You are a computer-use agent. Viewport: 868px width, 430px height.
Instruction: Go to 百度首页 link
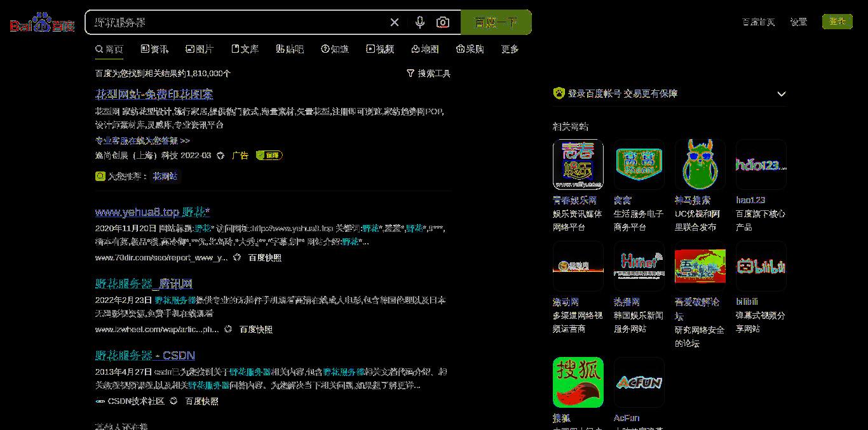759,22
